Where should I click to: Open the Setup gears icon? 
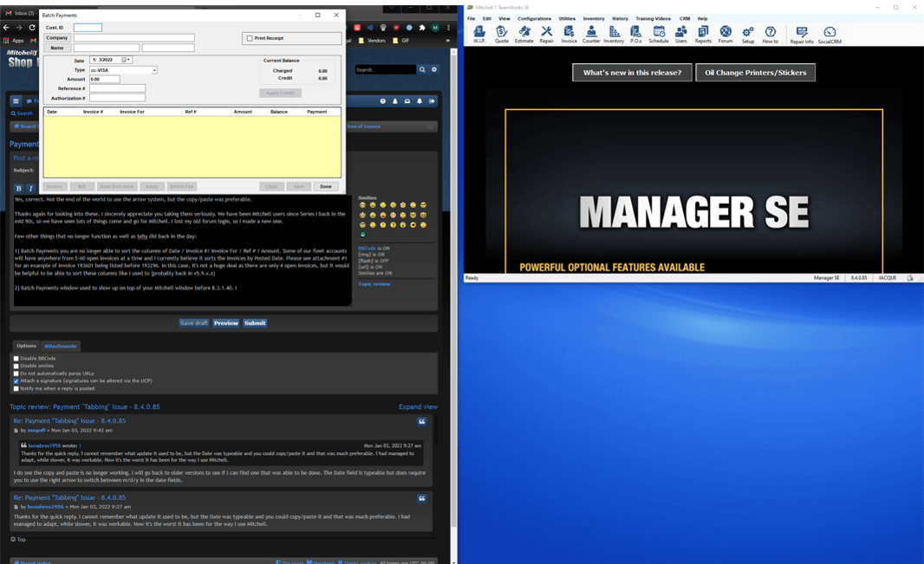[x=748, y=34]
